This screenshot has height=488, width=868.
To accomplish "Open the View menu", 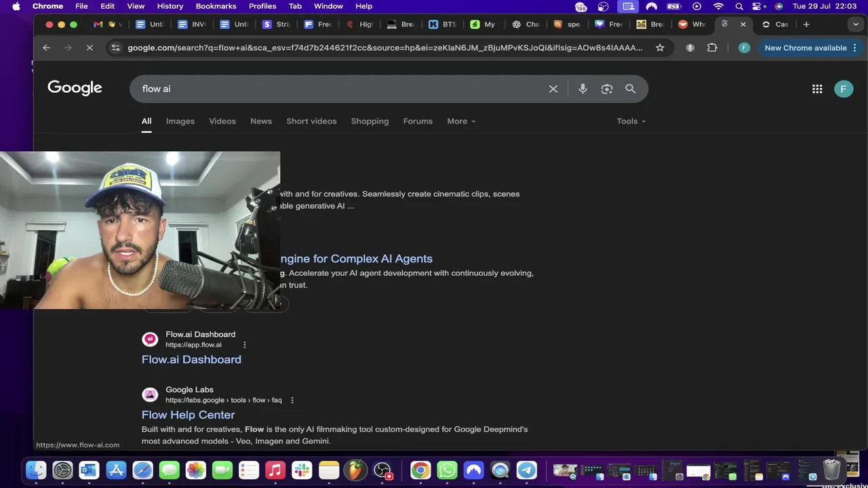I will coord(136,6).
